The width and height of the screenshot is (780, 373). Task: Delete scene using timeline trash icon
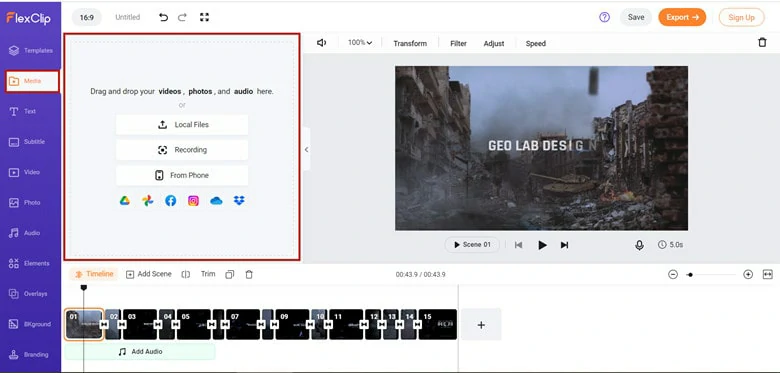click(x=249, y=275)
